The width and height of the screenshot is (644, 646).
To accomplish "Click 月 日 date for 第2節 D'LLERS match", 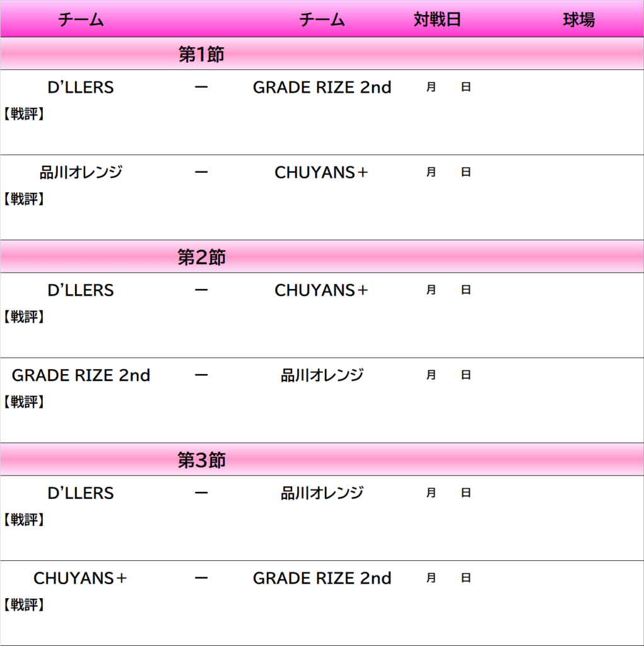I will pyautogui.click(x=448, y=290).
